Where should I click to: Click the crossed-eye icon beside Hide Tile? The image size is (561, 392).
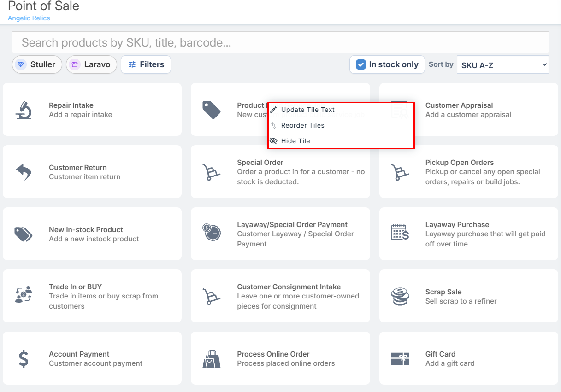pos(273,141)
